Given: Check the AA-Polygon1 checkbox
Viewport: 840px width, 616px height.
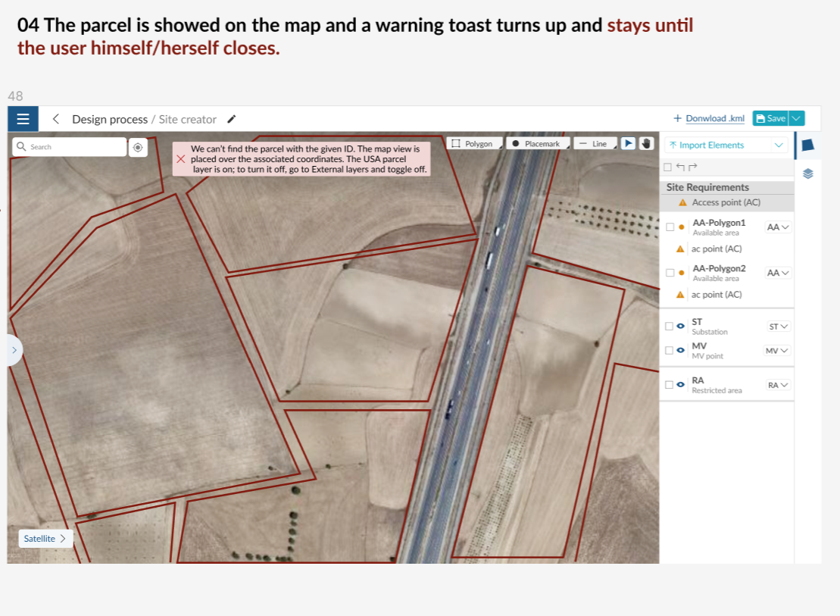Looking at the screenshot, I should click(670, 227).
